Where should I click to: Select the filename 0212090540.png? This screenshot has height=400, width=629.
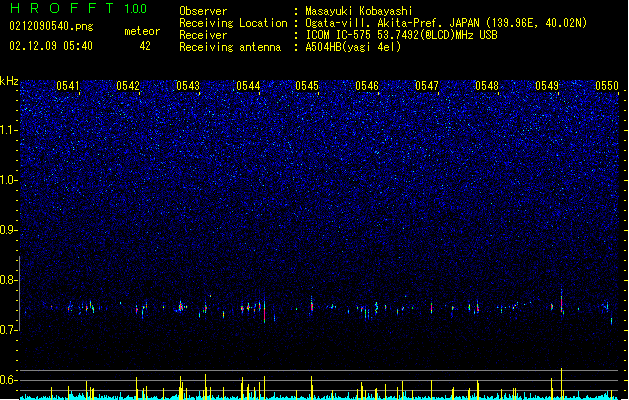click(x=51, y=26)
